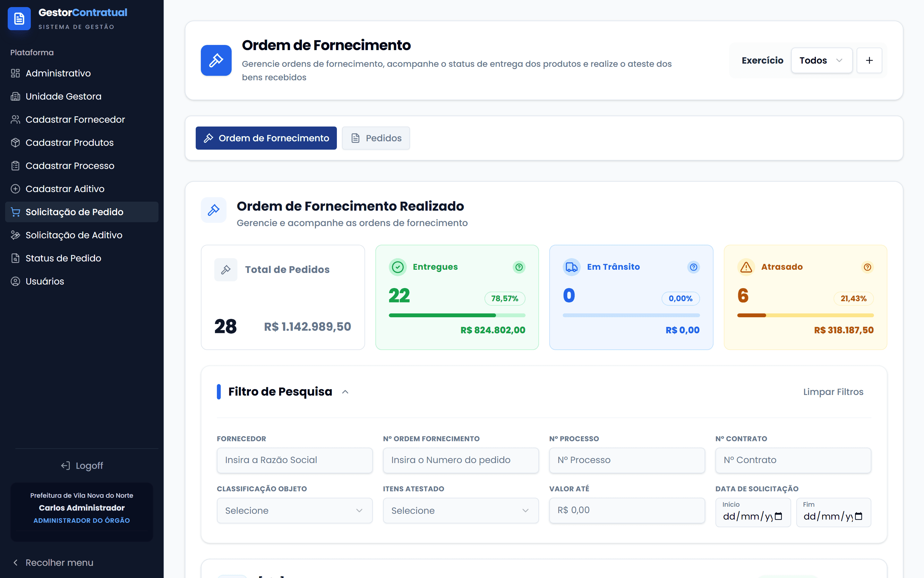Click the Atrasado warning triangle icon

click(746, 267)
